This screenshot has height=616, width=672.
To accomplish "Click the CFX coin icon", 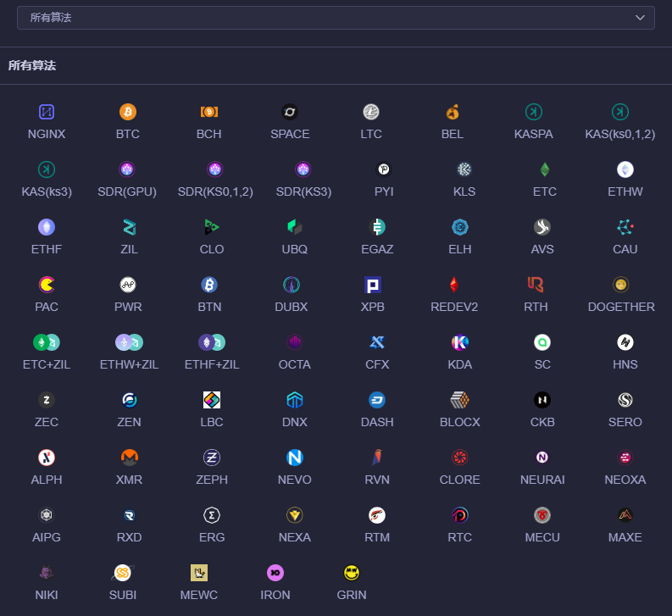I will [377, 342].
